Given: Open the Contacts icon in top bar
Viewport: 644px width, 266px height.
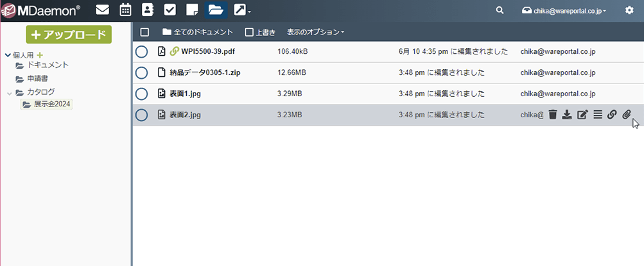Looking at the screenshot, I should click(148, 10).
